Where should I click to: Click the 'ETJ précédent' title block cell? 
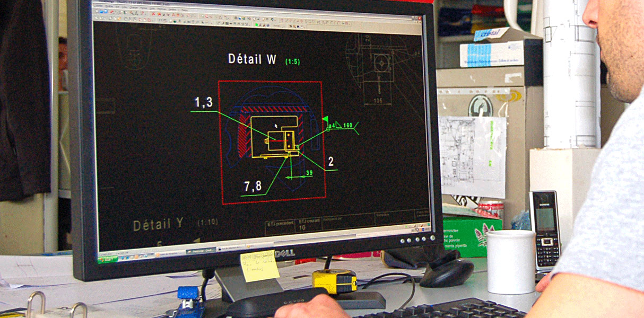coord(281,227)
